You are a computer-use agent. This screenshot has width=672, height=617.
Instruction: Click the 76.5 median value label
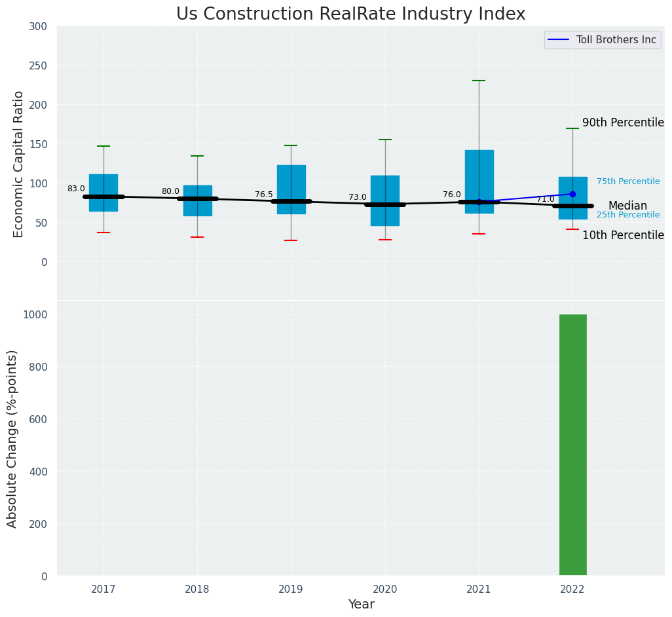(x=264, y=195)
